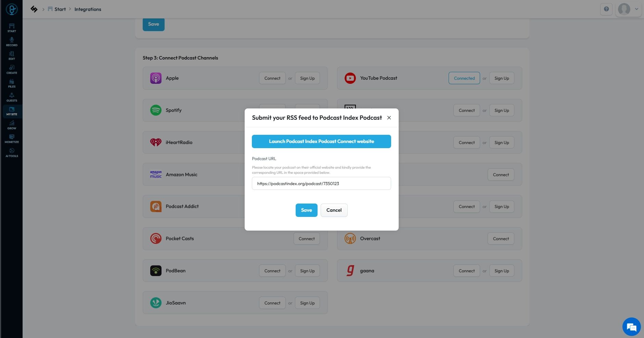Connect the Apple podcast channel
This screenshot has height=338, width=644.
coord(272,78)
